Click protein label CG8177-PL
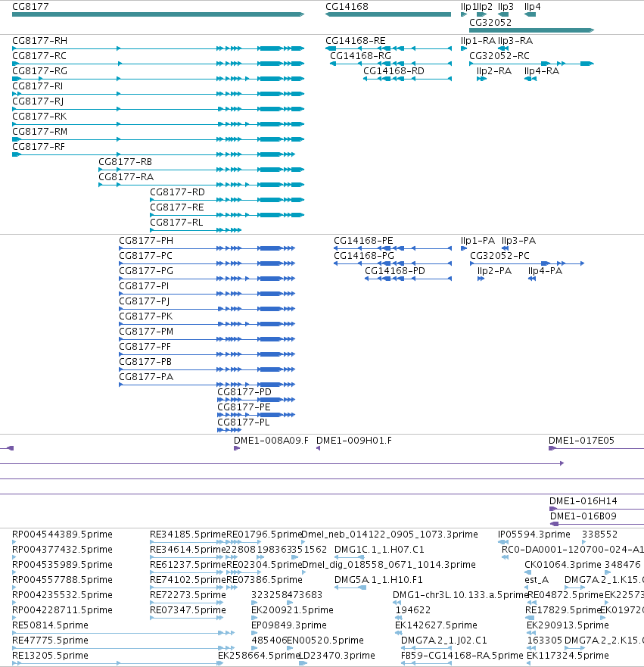 pyautogui.click(x=243, y=422)
